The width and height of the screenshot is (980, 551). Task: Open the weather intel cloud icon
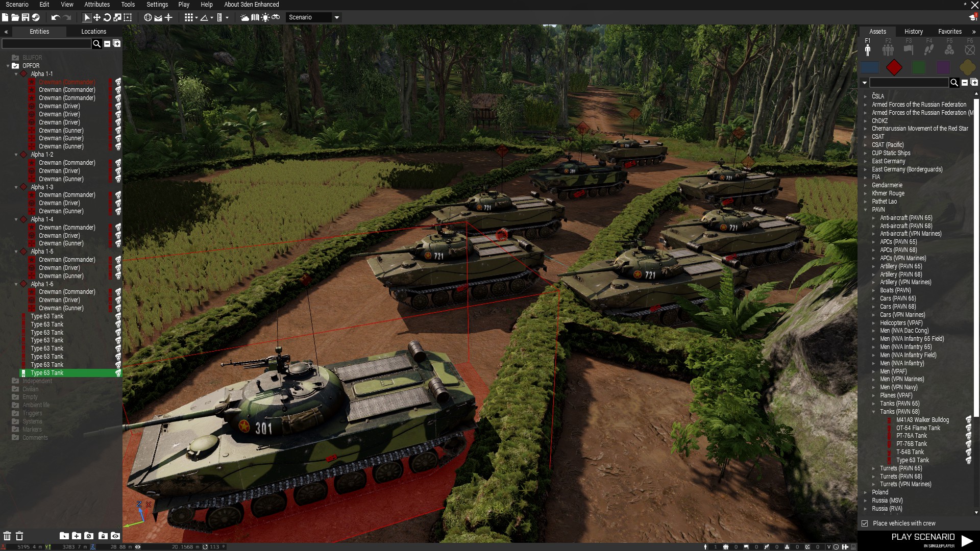coord(245,17)
